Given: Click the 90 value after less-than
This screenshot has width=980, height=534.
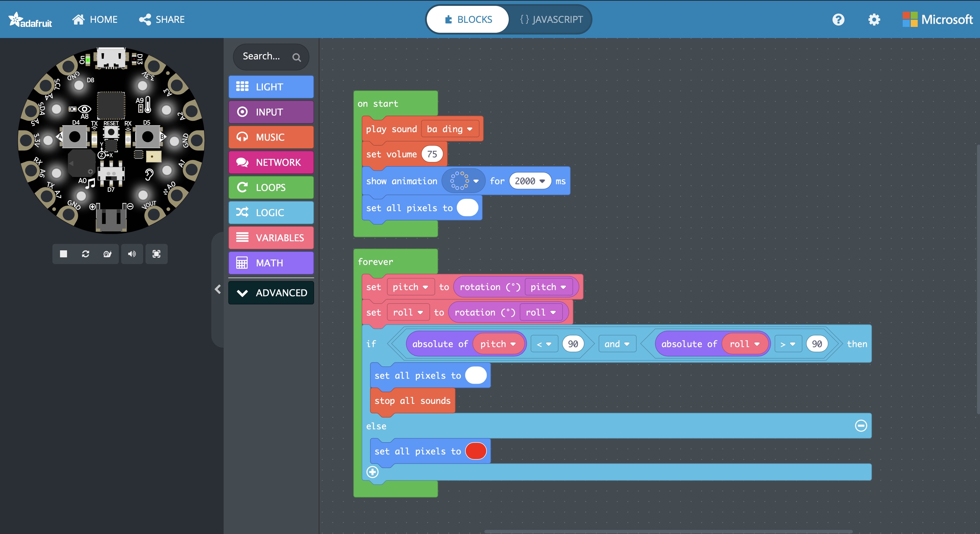Looking at the screenshot, I should [x=573, y=344].
